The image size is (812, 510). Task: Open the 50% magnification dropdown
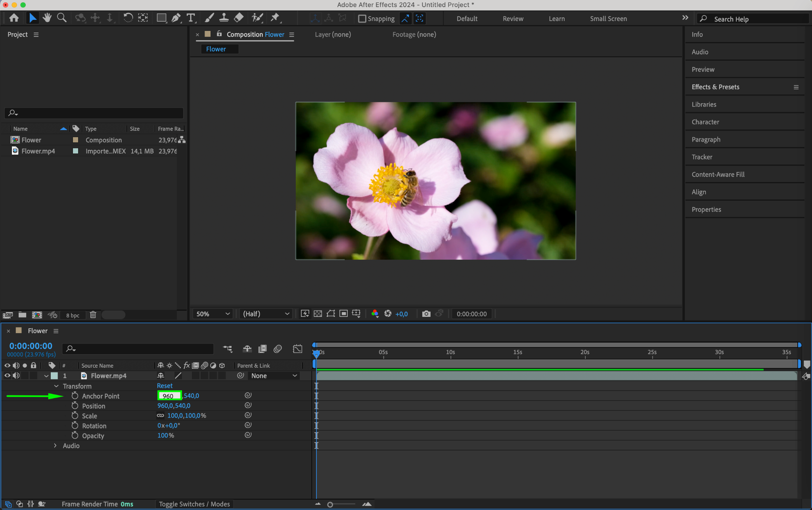point(213,314)
